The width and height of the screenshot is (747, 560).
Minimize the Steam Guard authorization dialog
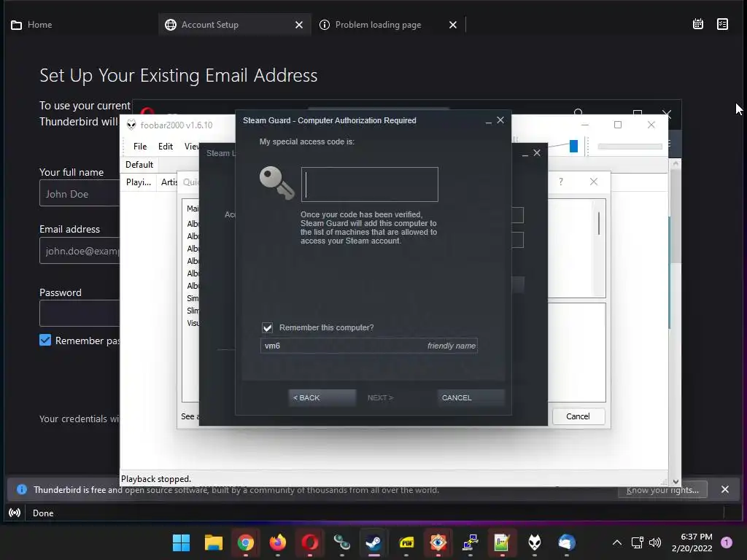click(488, 122)
